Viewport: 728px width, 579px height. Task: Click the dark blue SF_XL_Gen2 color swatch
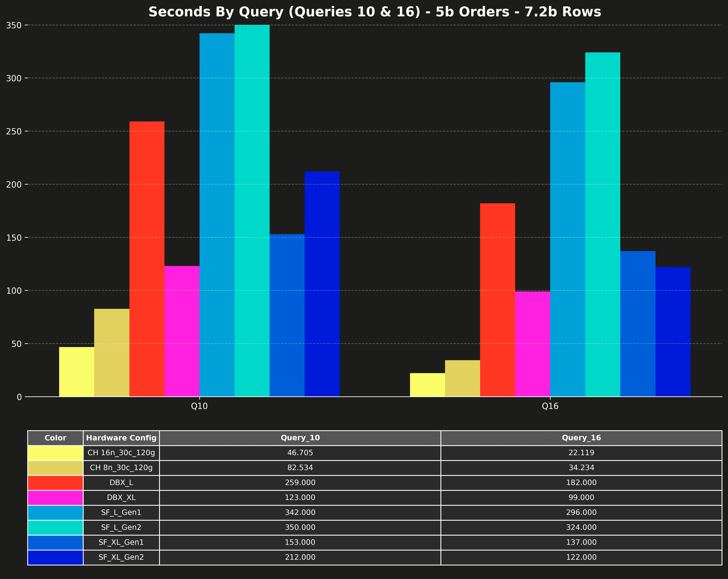click(55, 557)
